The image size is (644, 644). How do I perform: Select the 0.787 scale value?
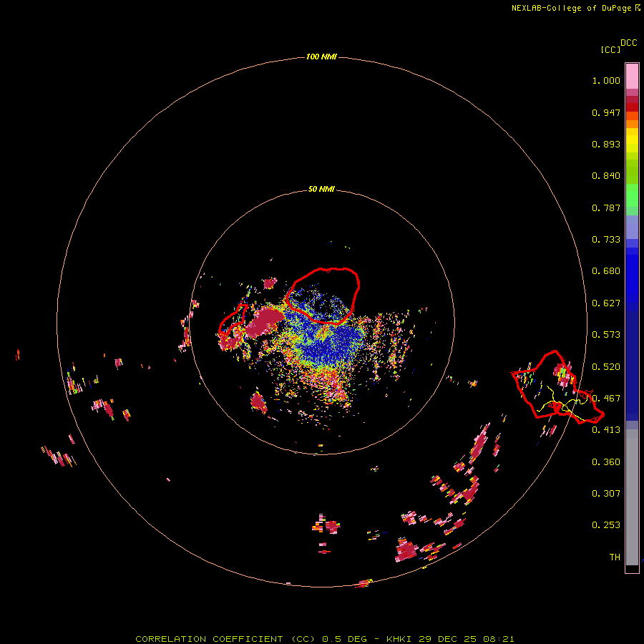(x=606, y=208)
